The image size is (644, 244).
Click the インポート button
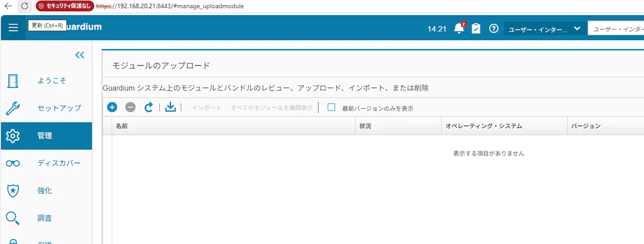tap(206, 108)
